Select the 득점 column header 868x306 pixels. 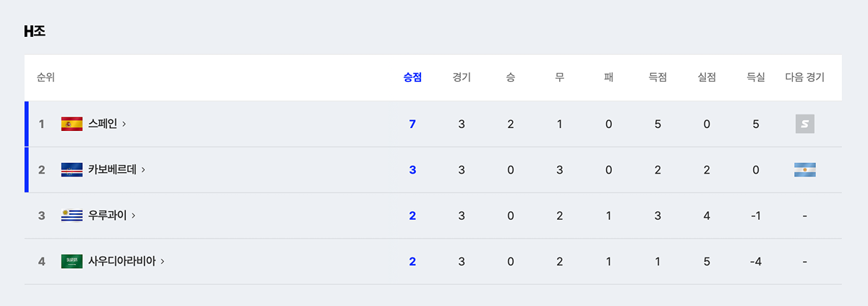[x=658, y=77]
